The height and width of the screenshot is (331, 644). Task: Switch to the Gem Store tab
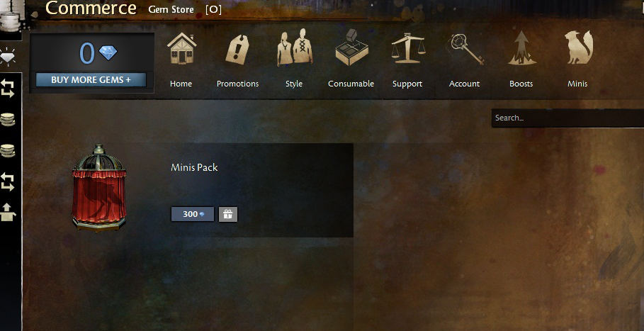[171, 9]
